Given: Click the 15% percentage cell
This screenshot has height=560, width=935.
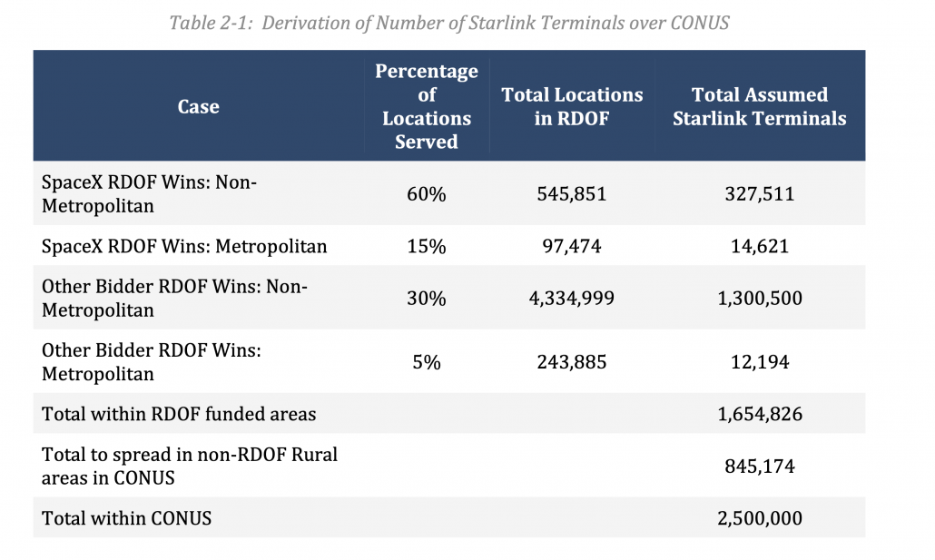Looking at the screenshot, I should (427, 246).
